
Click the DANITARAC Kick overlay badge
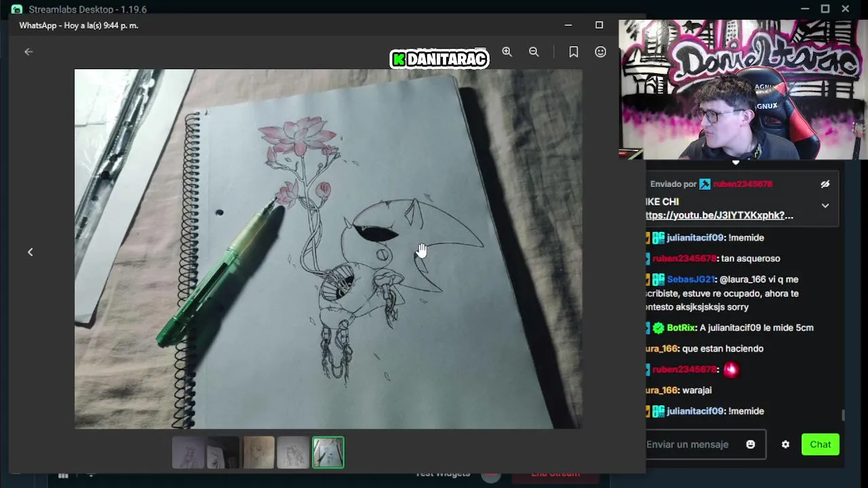(439, 59)
